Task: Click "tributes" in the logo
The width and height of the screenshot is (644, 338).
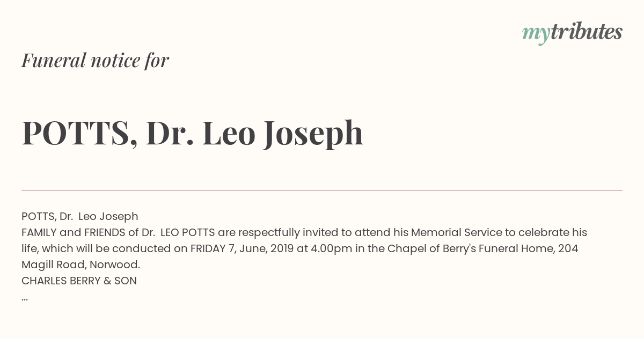Action: [587, 32]
